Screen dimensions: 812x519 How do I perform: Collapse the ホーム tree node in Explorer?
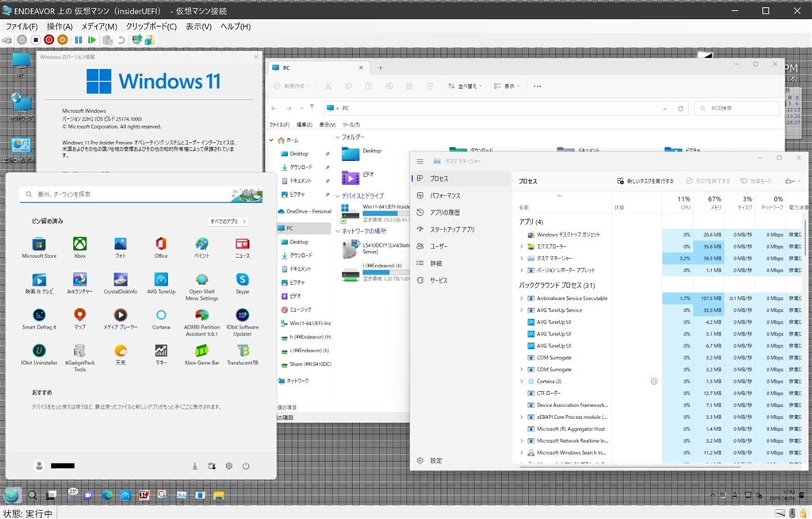271,140
